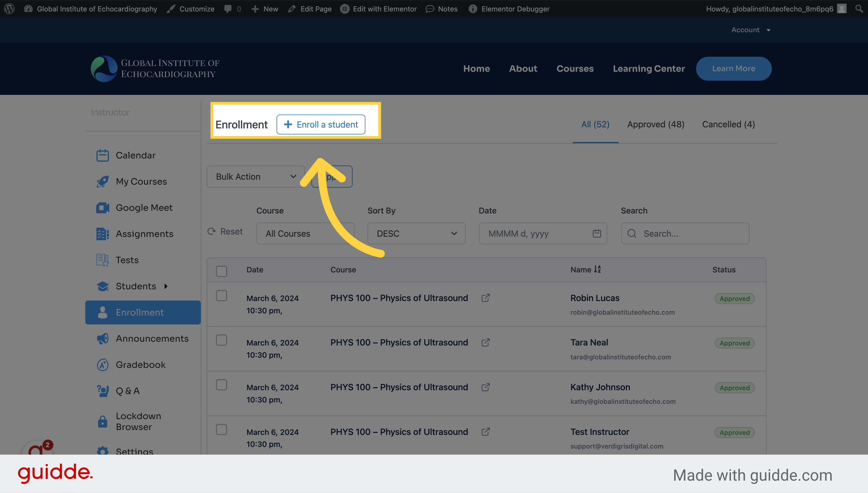Click the Date column header
This screenshot has width=868, height=493.
[255, 269]
